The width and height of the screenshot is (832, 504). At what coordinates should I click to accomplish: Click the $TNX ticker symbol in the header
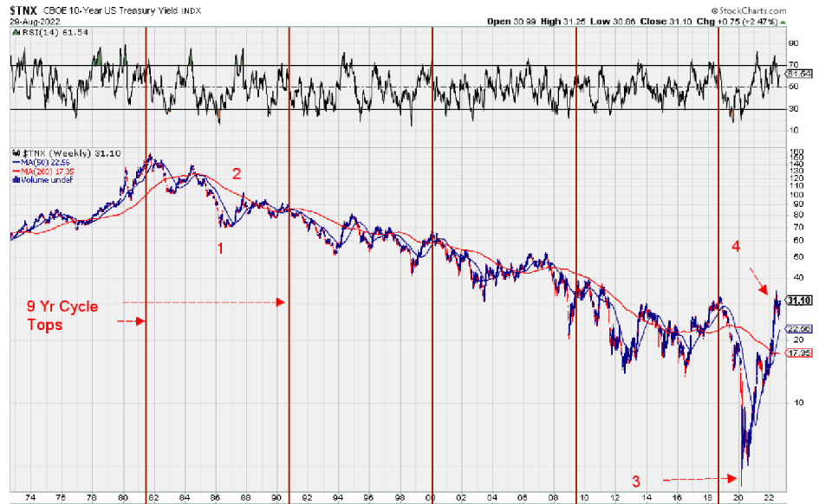(23, 10)
